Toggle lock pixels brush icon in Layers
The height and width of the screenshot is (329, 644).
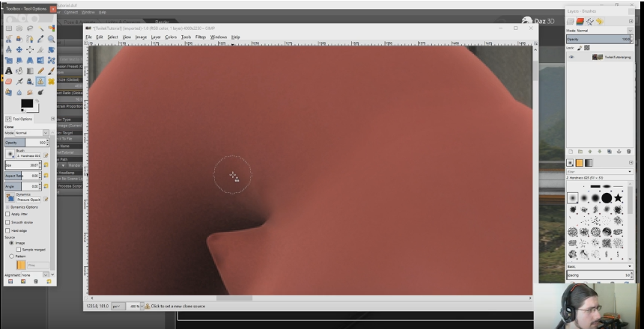[x=580, y=48]
